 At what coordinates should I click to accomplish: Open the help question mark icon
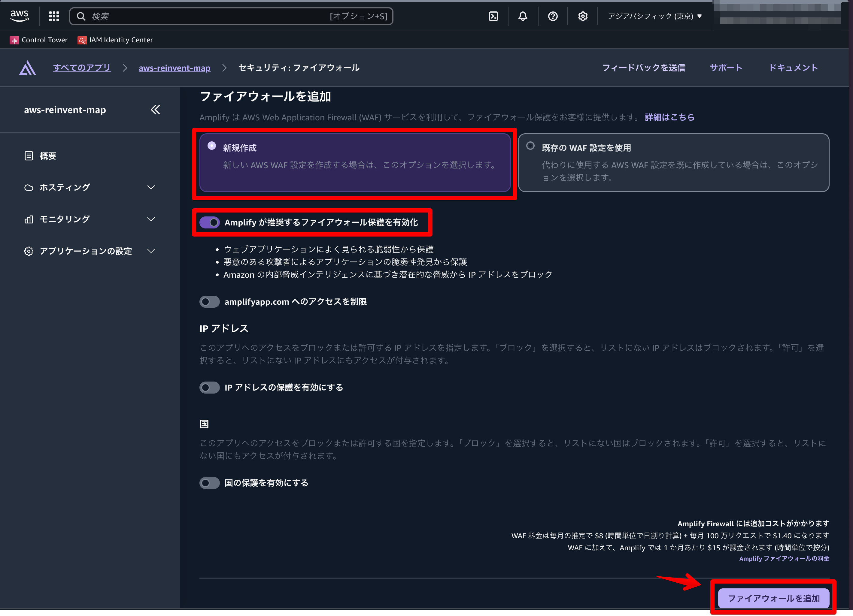tap(552, 16)
